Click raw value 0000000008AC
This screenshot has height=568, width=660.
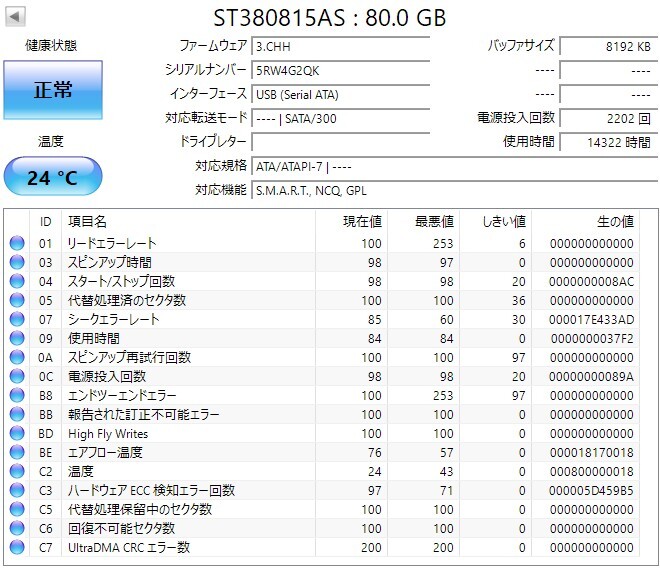click(591, 282)
